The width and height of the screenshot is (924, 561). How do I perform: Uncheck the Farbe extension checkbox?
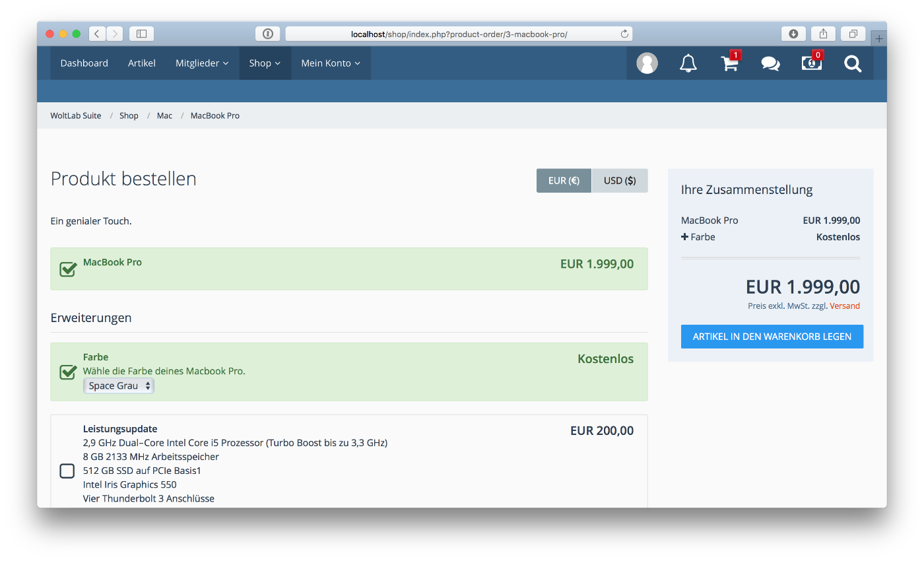68,372
